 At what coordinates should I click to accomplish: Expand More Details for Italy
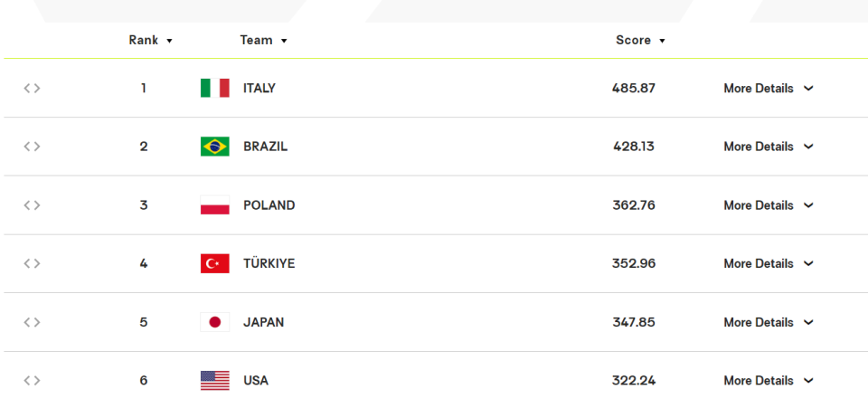[x=769, y=89]
